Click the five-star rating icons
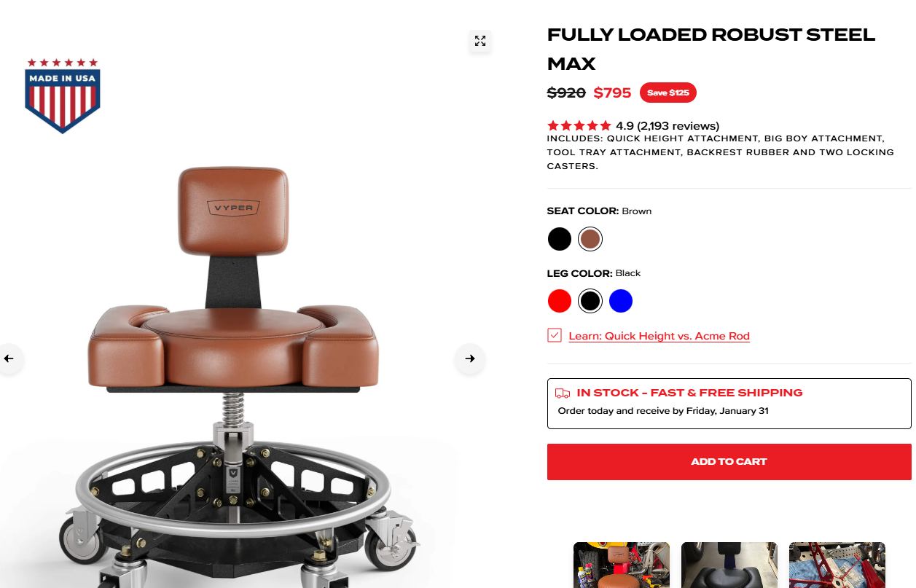Viewport: 916px width, 588px height. click(579, 125)
